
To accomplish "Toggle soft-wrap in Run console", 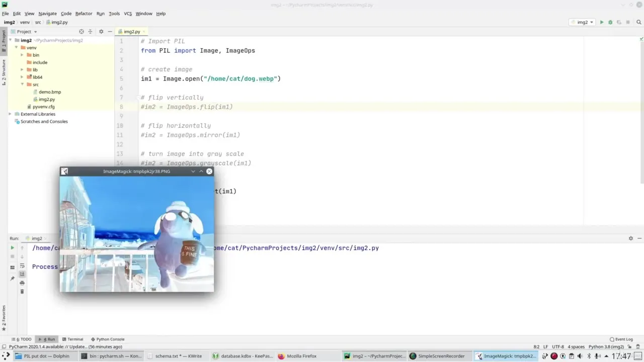I will click(x=22, y=265).
